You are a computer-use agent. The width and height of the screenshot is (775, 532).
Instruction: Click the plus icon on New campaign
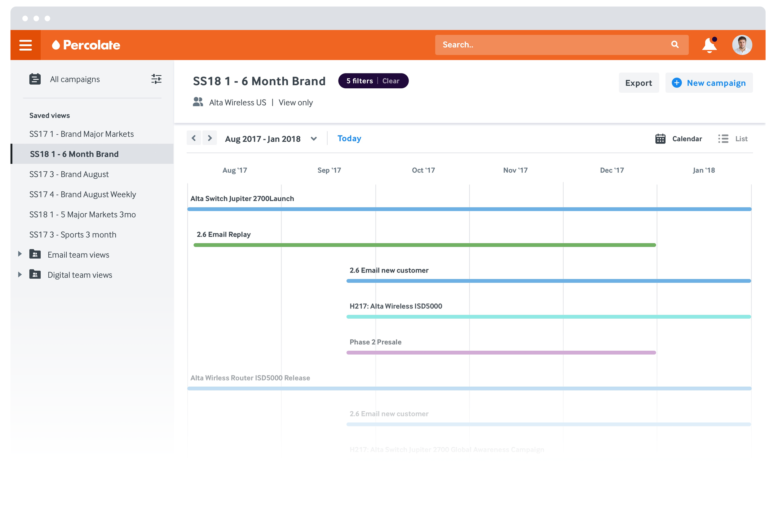click(677, 83)
